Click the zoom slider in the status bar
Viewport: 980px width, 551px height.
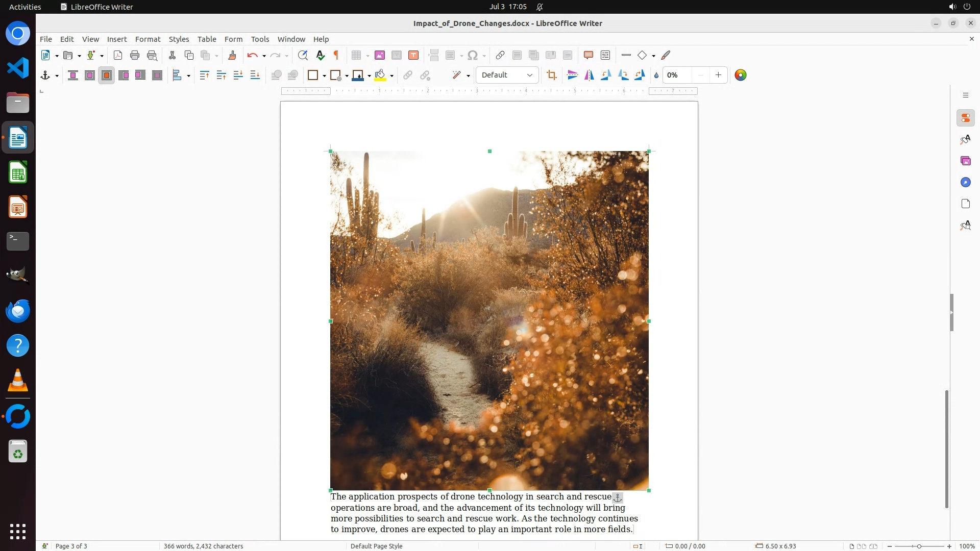[x=919, y=546]
